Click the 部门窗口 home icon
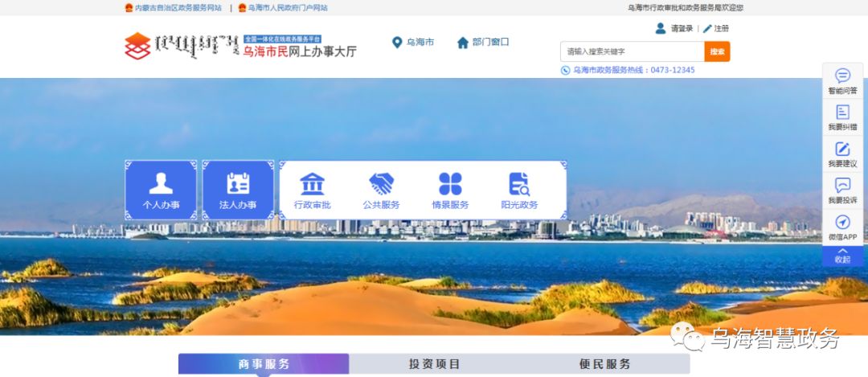 point(463,43)
